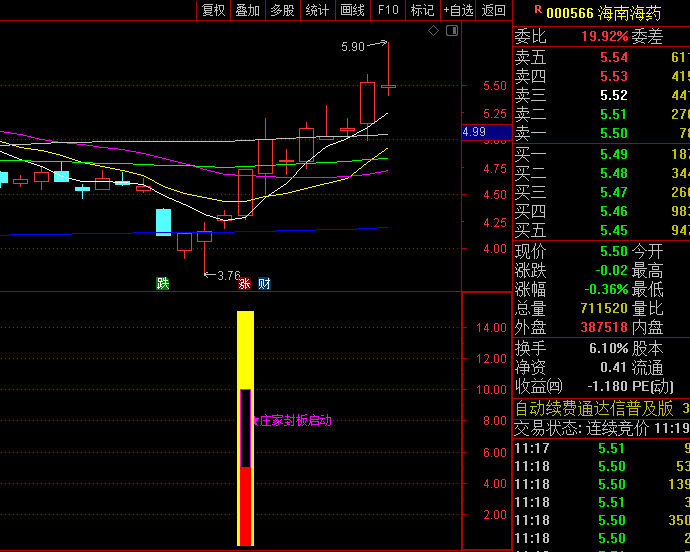The height and width of the screenshot is (552, 690).
Task: Open the 叠加 overlay option
Action: click(248, 10)
